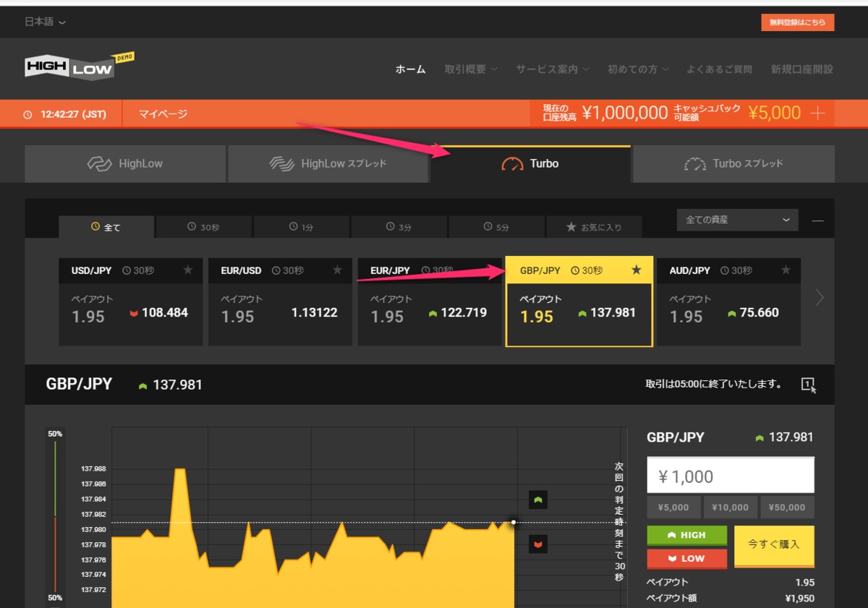
Task: Switch to the Turbo スプレッド tab
Action: pos(733,164)
